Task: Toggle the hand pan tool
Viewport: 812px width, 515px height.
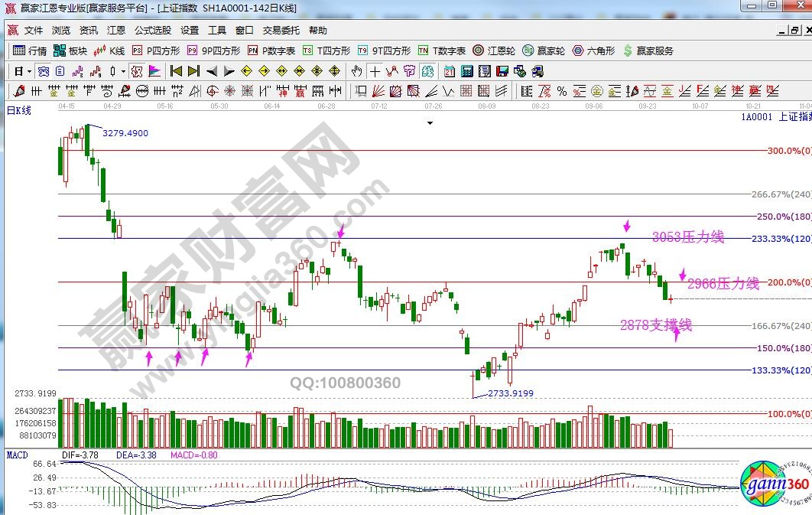Action: 356,71
